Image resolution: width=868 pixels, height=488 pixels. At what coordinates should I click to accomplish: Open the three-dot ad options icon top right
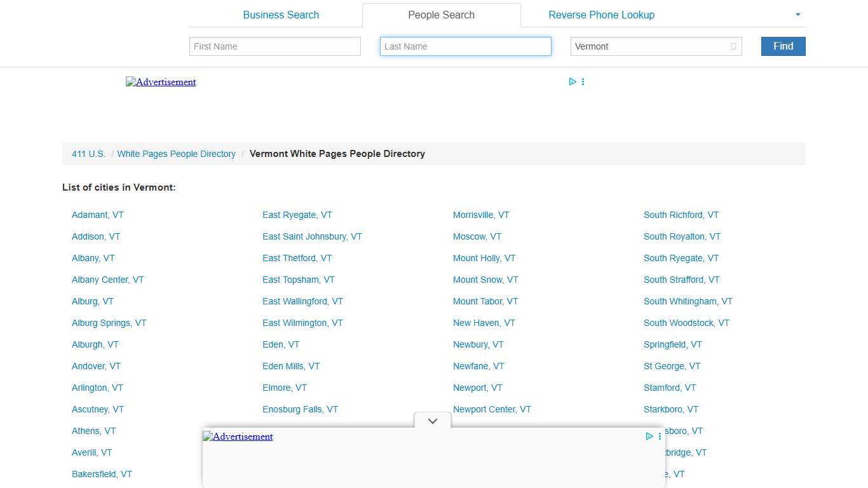point(583,81)
